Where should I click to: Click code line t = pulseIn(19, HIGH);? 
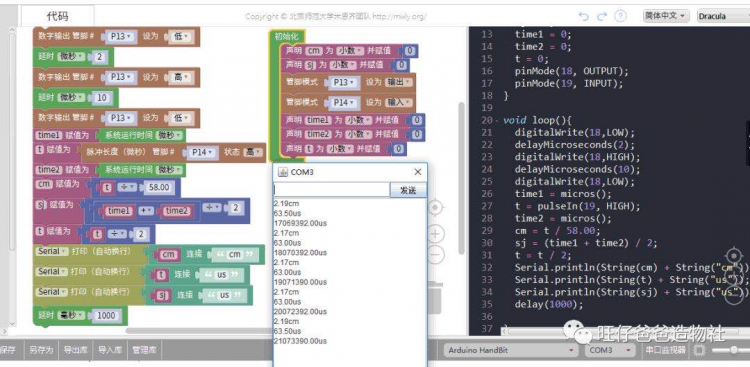click(x=578, y=207)
